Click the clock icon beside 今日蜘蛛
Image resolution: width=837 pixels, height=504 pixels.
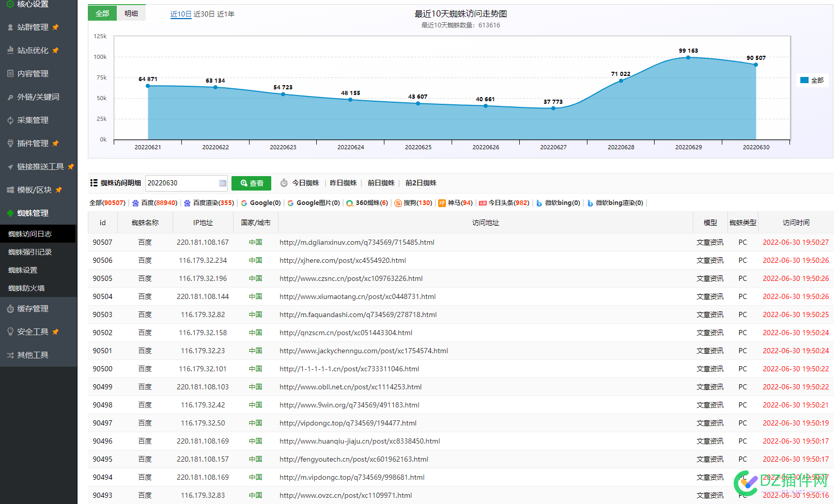point(284,183)
